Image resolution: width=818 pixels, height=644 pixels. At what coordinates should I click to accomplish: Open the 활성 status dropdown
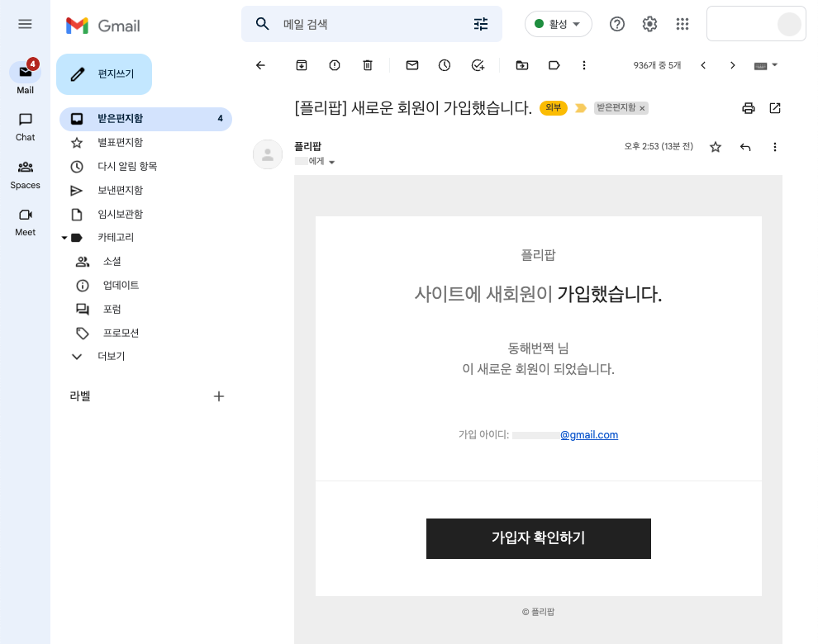559,24
